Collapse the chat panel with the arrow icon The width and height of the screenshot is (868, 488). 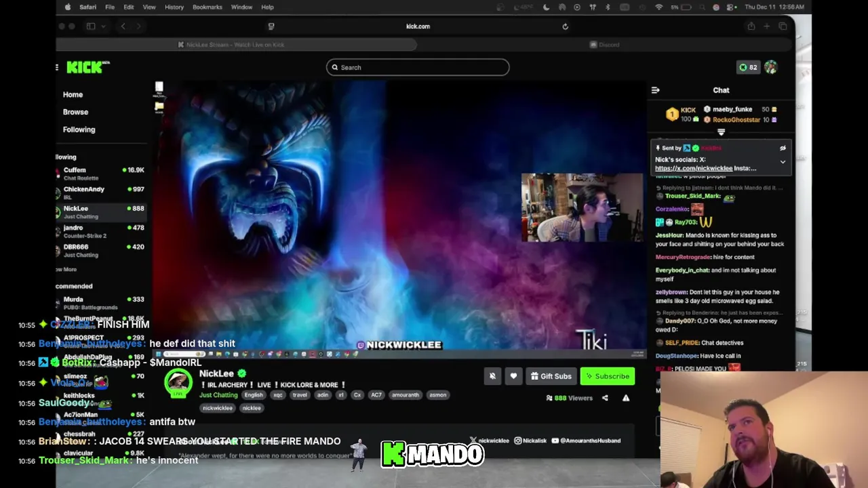[655, 90]
